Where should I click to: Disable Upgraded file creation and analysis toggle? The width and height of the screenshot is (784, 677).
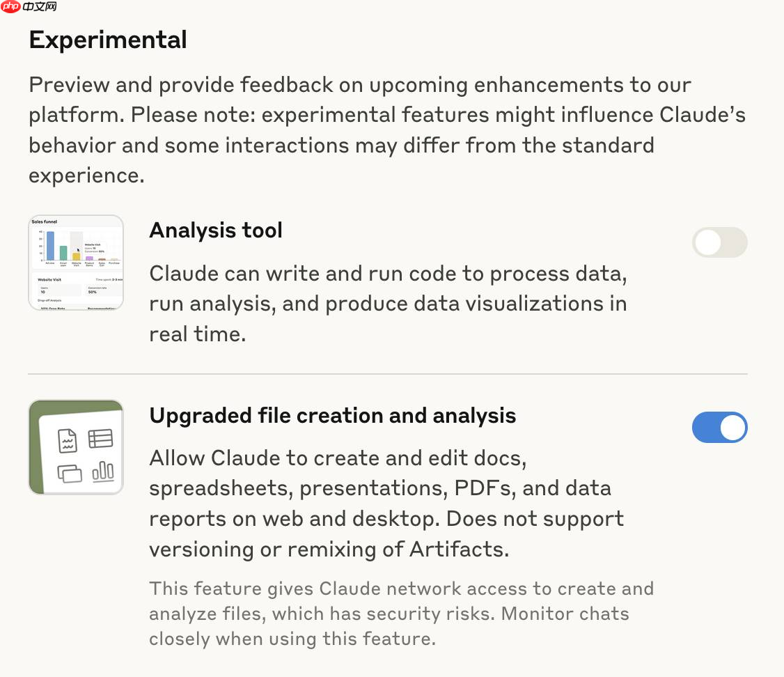pyautogui.click(x=719, y=428)
